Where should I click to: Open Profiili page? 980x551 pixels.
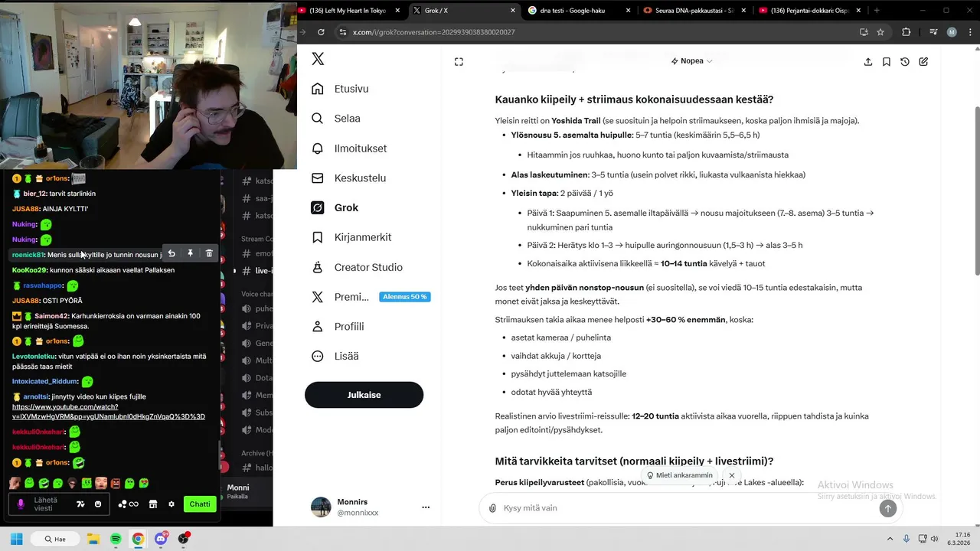tap(338, 327)
